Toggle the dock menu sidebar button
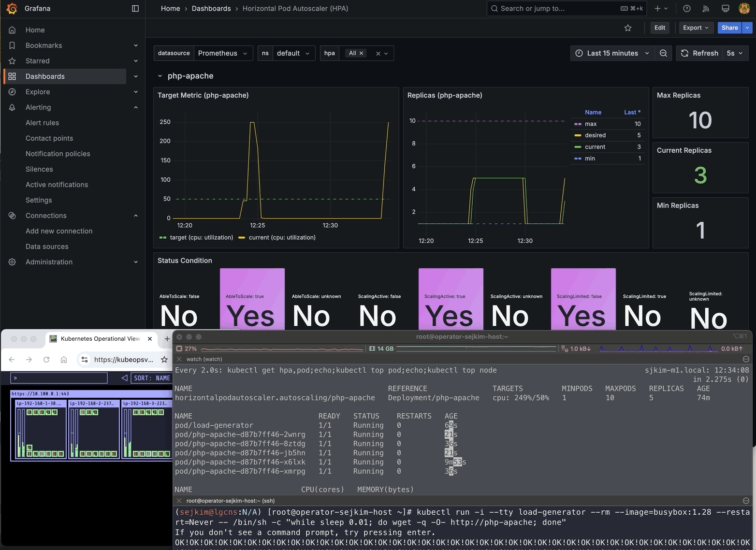The height and width of the screenshot is (550, 756). 135,9
